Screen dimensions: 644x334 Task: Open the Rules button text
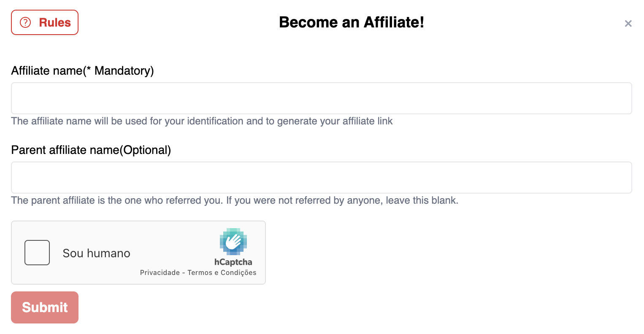(55, 22)
